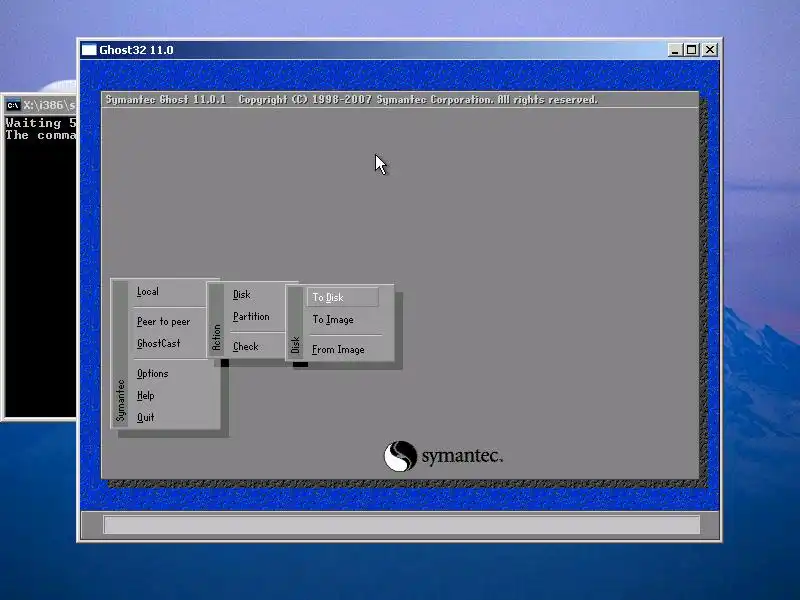The height and width of the screenshot is (600, 800).
Task: Choose To Disk in Disk submenu
Action: (x=343, y=297)
